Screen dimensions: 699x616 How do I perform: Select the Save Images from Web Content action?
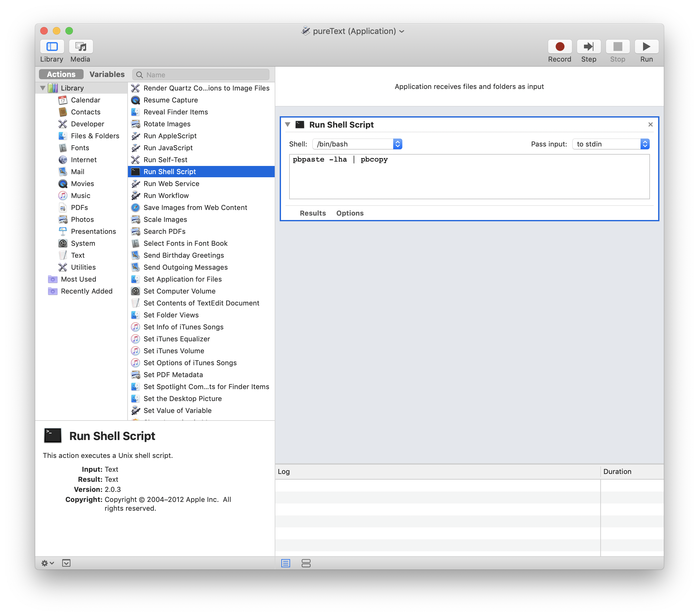(x=195, y=207)
